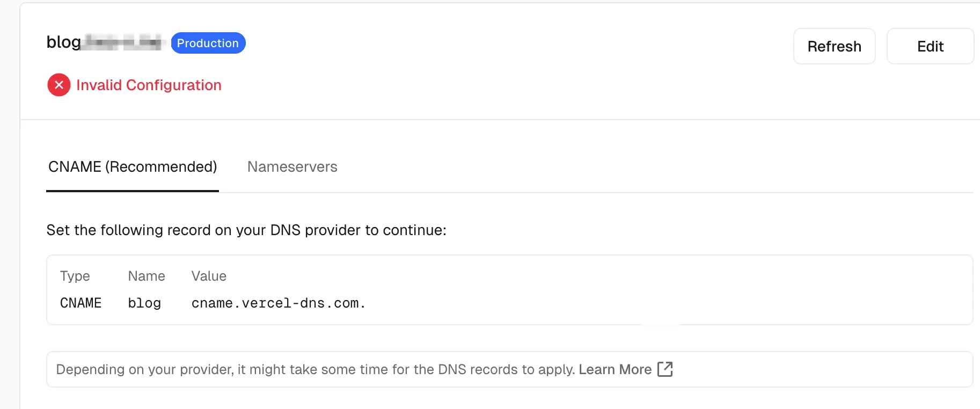Click the blue Production badge
980x409 pixels.
(x=208, y=43)
